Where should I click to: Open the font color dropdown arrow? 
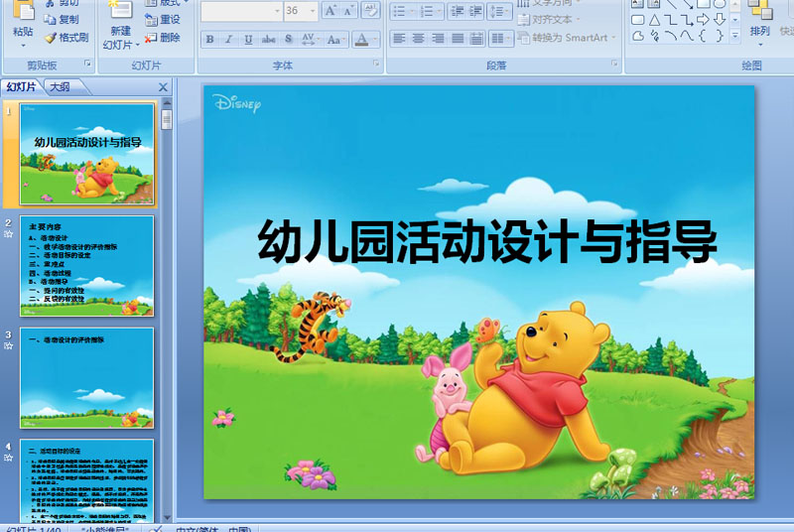point(375,39)
